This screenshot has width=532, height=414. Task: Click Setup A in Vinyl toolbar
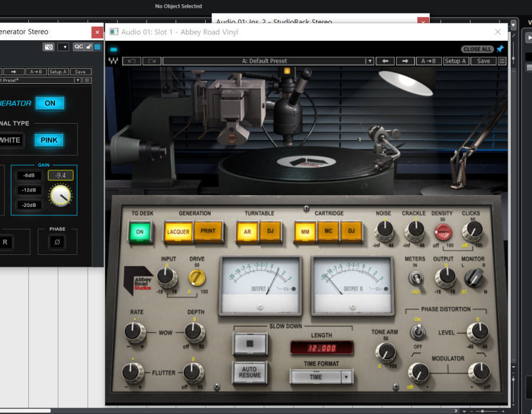(x=455, y=61)
